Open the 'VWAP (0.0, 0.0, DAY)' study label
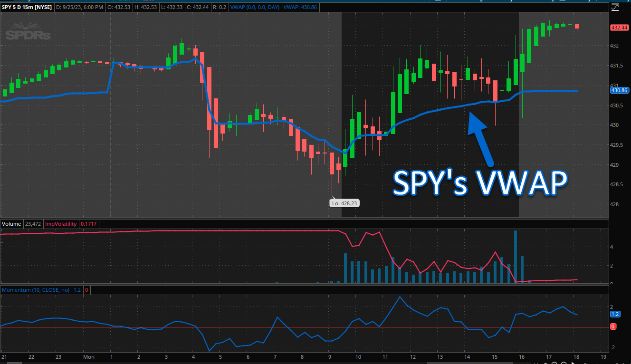The height and width of the screenshot is (364, 631). pos(255,8)
